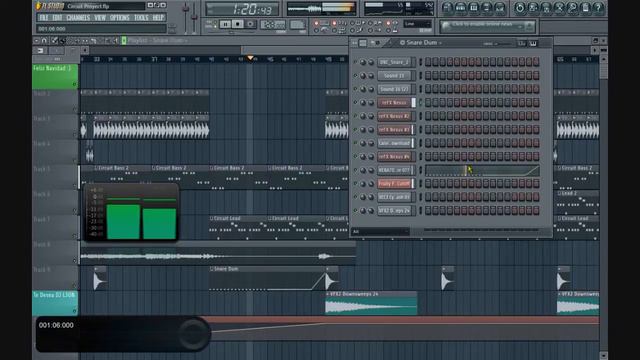Viewport: 640px width, 360px height.
Task: Open the TOOLS menu
Action: coord(141,18)
